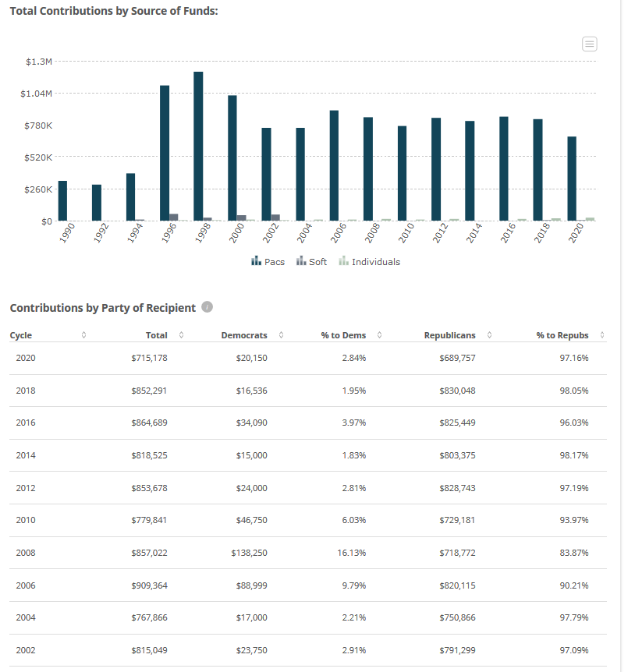Click percentage 16.13% to Dems
Screen dimensions: 628x672
coord(352,553)
